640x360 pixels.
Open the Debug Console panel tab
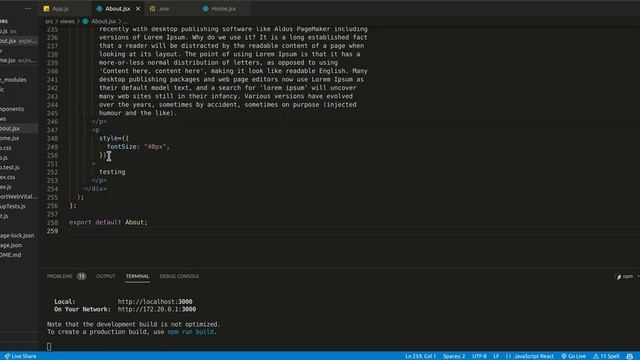click(x=179, y=276)
